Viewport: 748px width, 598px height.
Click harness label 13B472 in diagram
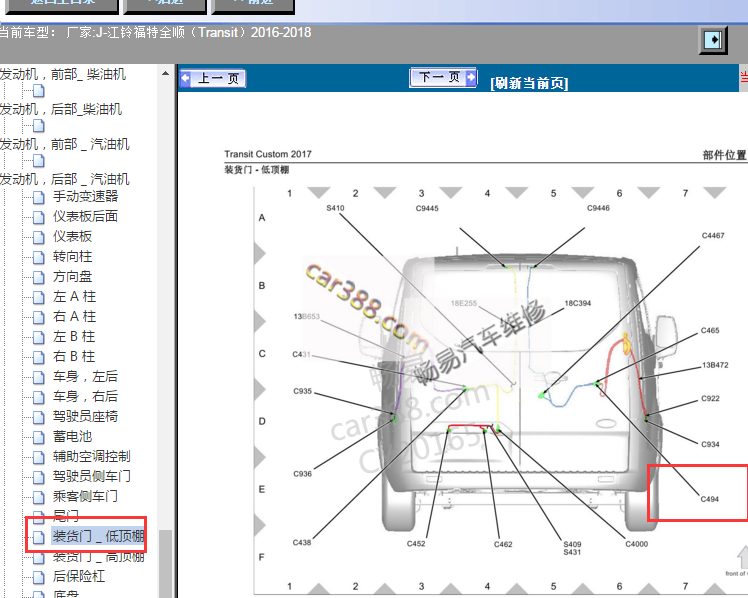point(715,365)
